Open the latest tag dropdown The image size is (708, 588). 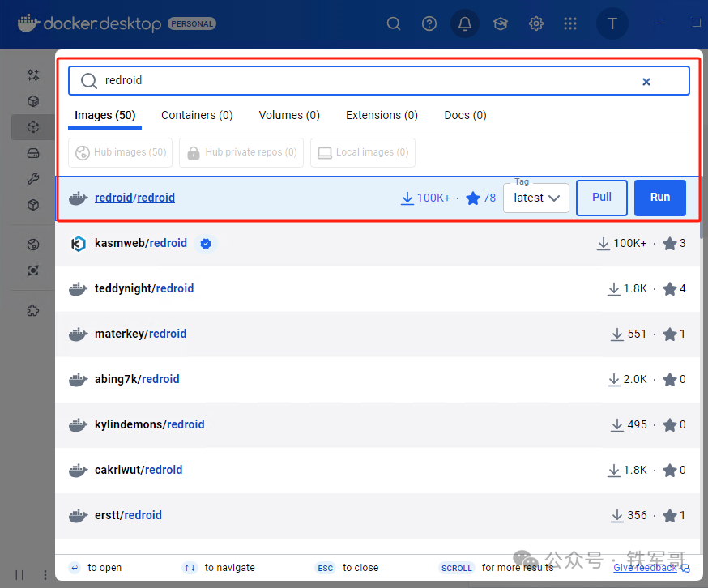[x=535, y=198]
